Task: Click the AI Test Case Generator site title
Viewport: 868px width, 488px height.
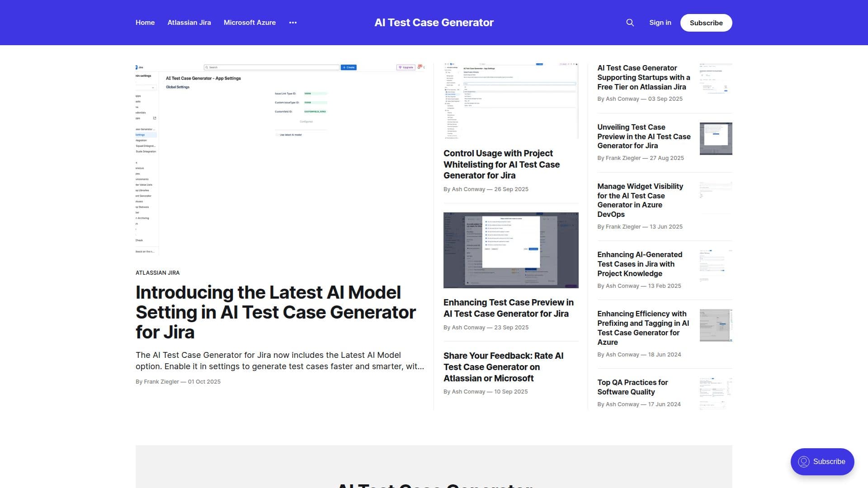Action: tap(434, 23)
